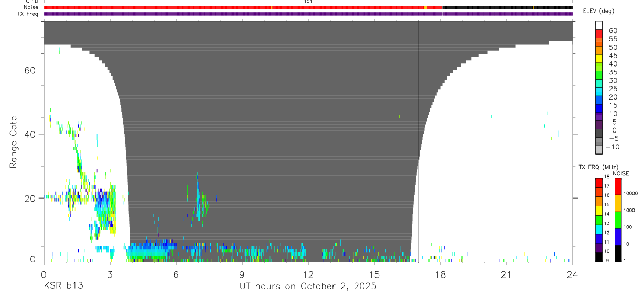Click the purple TX Freq strip at plot top
This screenshot has width=644, height=297.
pos(308,14)
